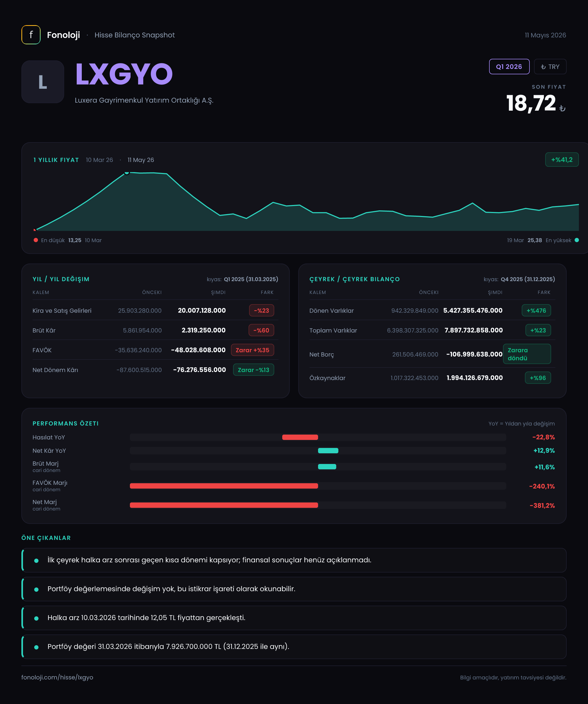
Task: Click the -%60 Brüt Kâr badge
Action: click(261, 330)
